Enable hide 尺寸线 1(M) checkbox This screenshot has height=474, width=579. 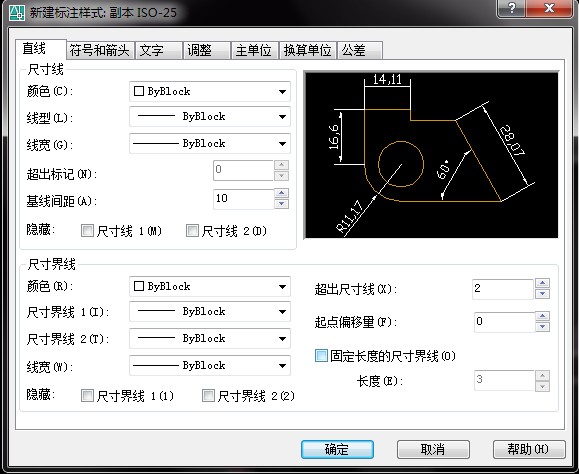87,231
